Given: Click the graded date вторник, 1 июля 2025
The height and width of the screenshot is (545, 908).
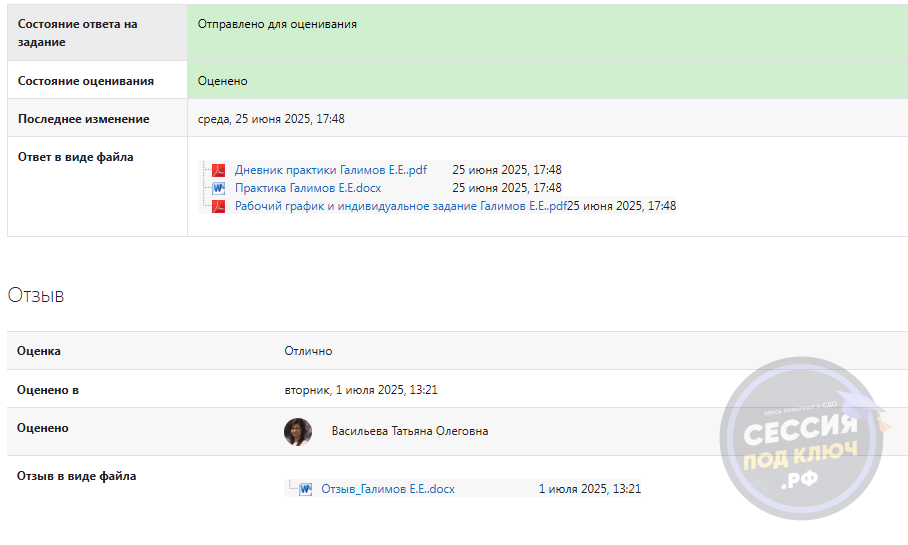Looking at the screenshot, I should click(x=361, y=390).
